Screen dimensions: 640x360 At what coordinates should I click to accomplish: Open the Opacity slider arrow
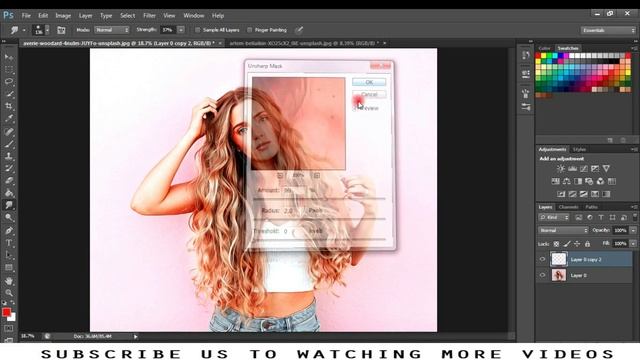tap(633, 231)
